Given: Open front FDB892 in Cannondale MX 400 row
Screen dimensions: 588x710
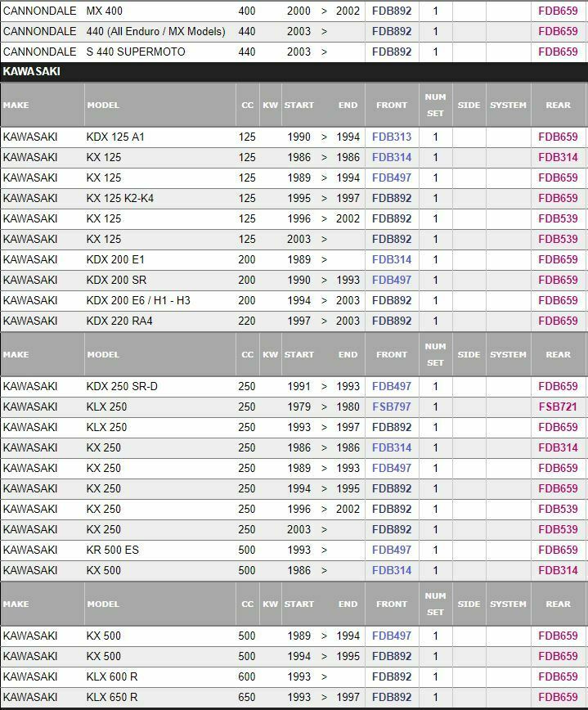Looking at the screenshot, I should pos(392,11).
